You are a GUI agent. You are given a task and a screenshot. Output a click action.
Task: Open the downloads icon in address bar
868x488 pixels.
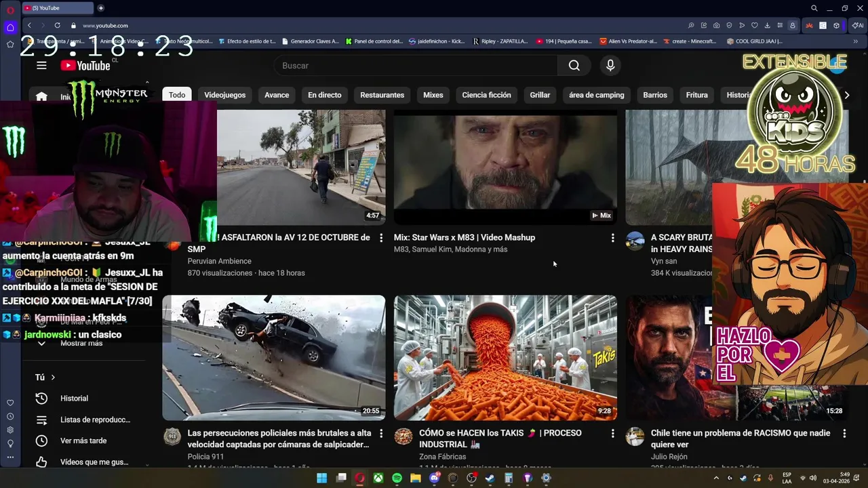coord(767,25)
